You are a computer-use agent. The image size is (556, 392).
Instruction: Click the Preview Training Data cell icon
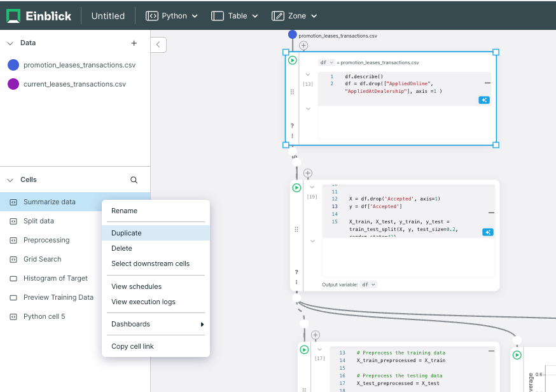13,298
